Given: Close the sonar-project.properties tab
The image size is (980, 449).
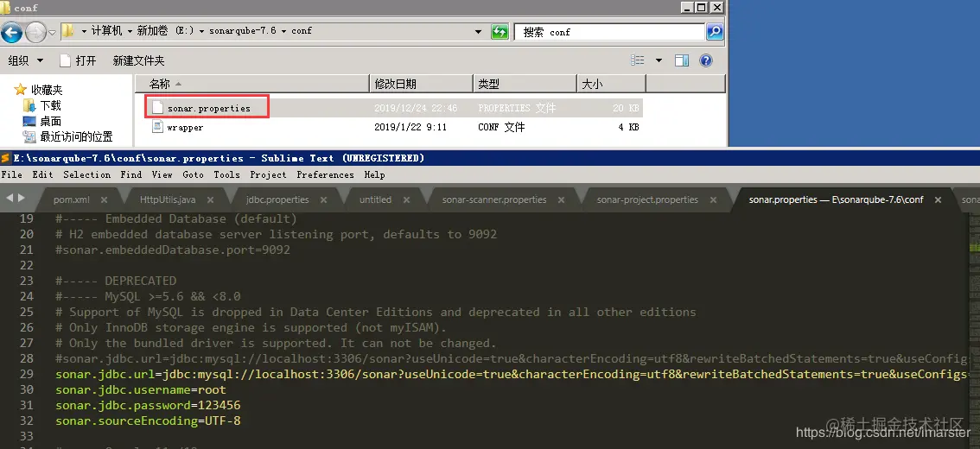Looking at the screenshot, I should pos(713,199).
